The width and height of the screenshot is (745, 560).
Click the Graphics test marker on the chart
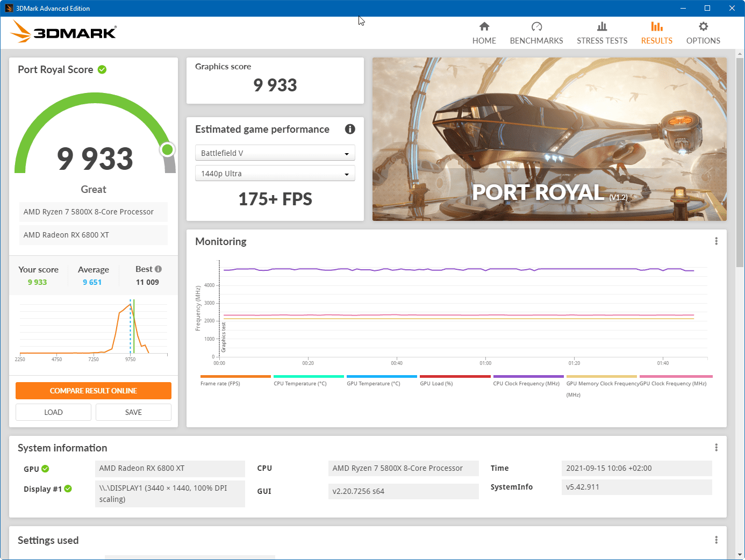[224, 338]
